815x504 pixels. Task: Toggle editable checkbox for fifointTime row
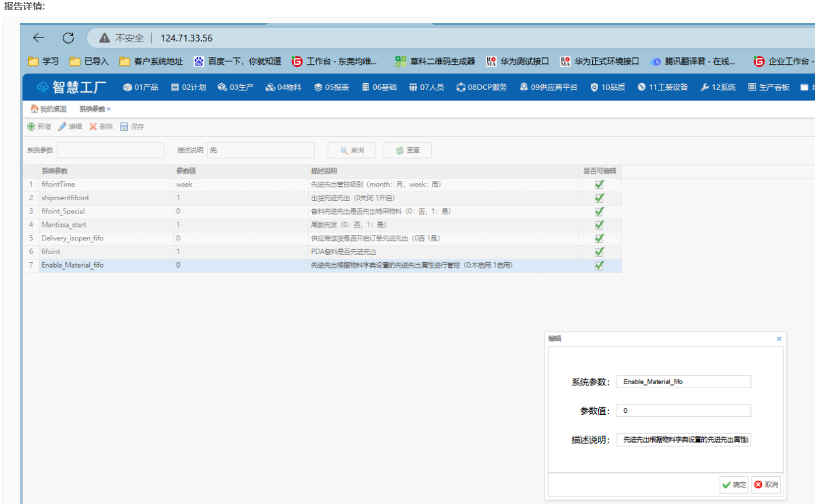coord(599,185)
